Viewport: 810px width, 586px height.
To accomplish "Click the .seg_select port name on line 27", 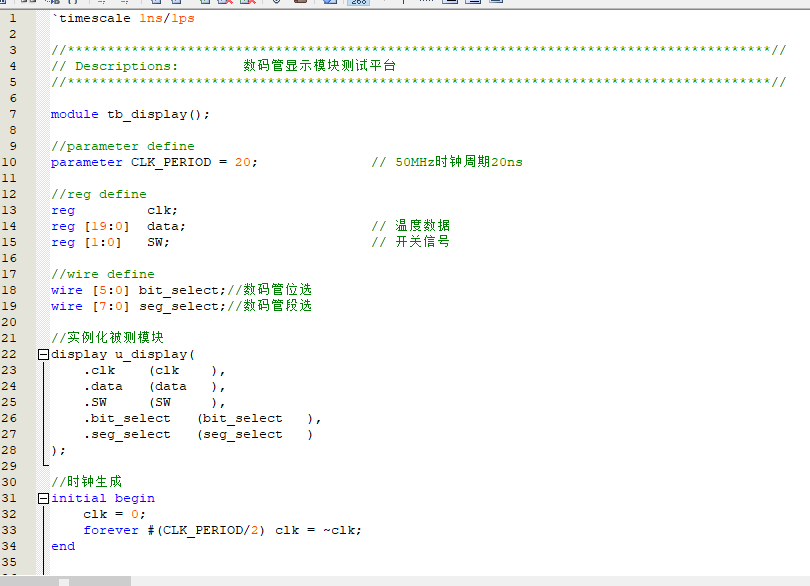I will pyautogui.click(x=127, y=435).
